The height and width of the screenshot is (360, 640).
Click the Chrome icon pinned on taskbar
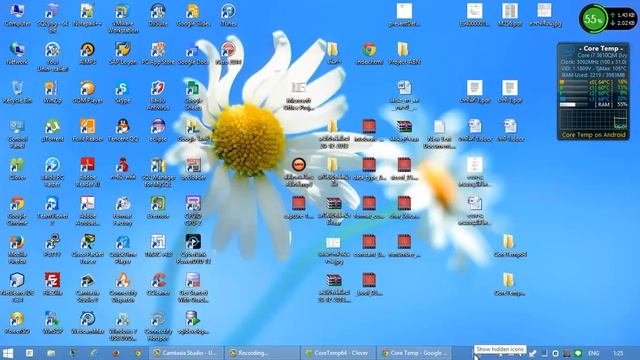pos(138,353)
